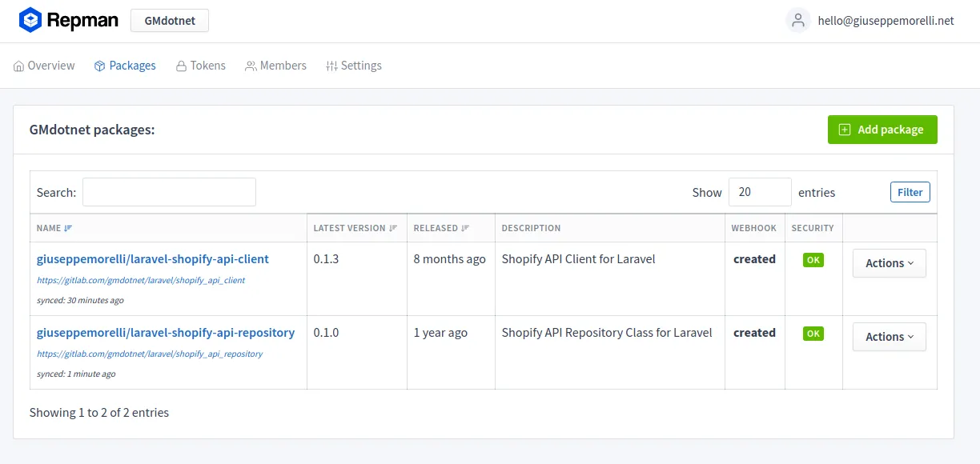Sort by Latest Version column sort icon
Image resolution: width=980 pixels, height=464 pixels.
pyautogui.click(x=393, y=228)
